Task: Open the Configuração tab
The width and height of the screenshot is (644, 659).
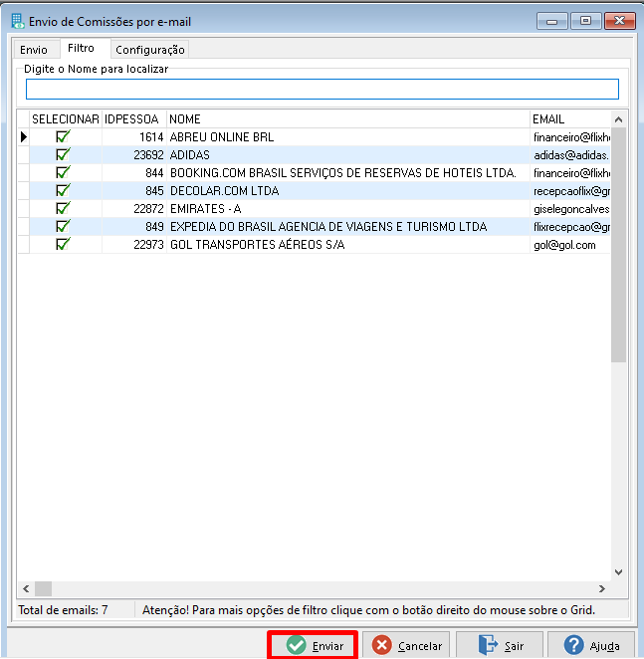Action: [x=150, y=50]
